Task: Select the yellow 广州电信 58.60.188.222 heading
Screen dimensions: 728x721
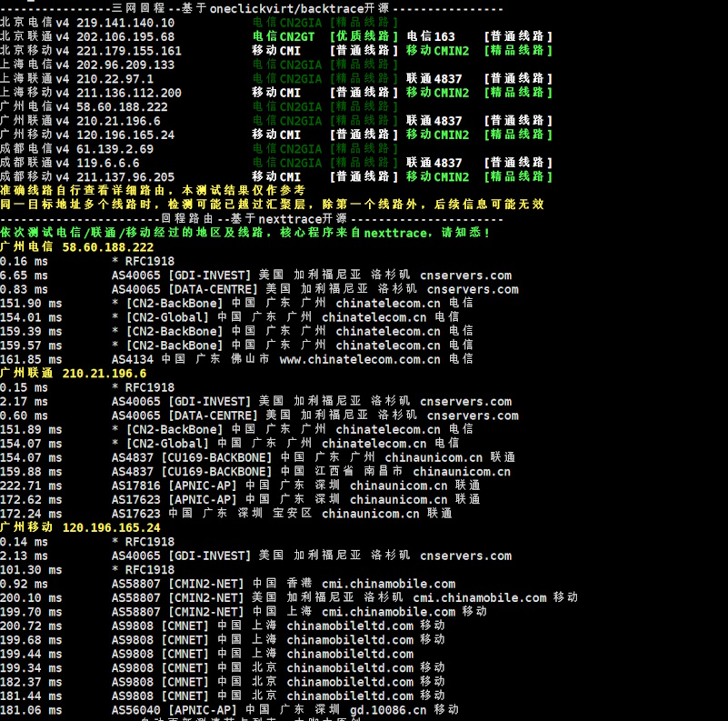Action: 77,247
